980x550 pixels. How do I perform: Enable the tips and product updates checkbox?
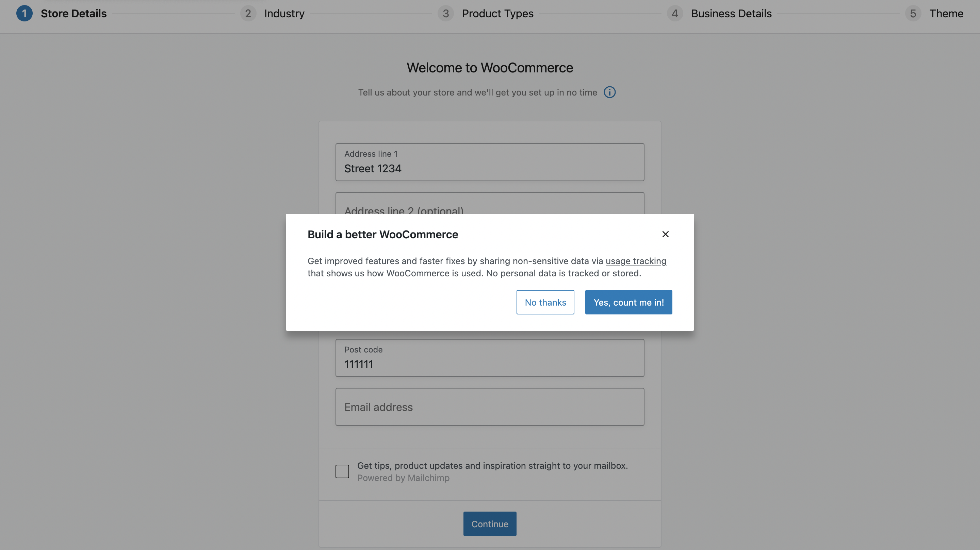(x=342, y=471)
